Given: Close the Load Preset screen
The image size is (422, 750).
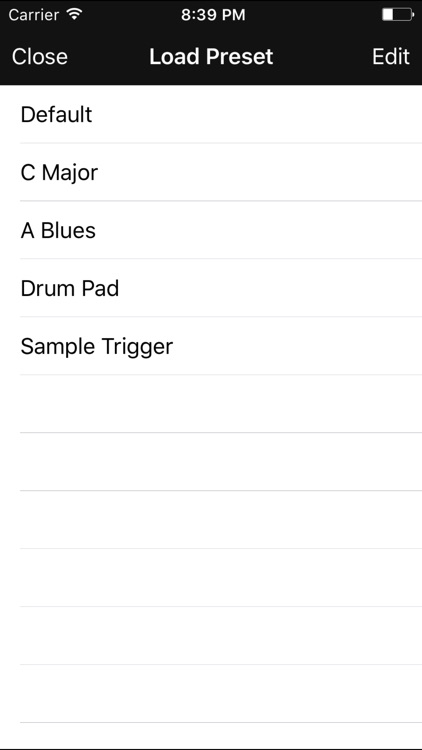Looking at the screenshot, I should pyautogui.click(x=40, y=56).
